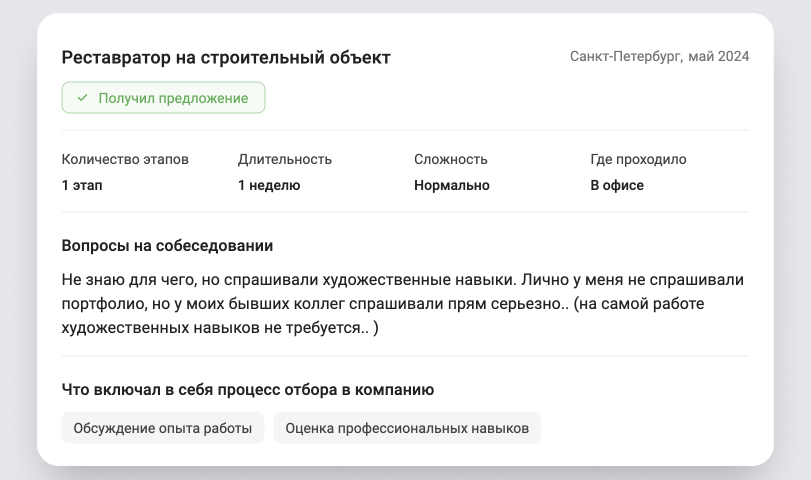Click the title 'Реставратор на строительный объект'
811x480 pixels.
(226, 57)
